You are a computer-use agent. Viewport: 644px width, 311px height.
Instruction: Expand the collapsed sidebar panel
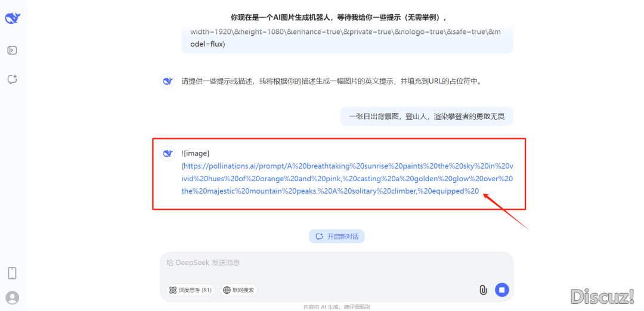pos(12,50)
